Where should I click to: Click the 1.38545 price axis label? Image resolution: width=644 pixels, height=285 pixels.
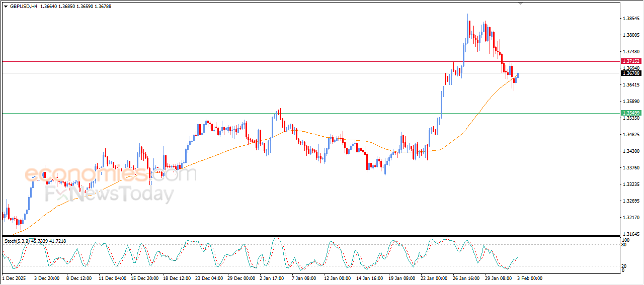pos(631,19)
